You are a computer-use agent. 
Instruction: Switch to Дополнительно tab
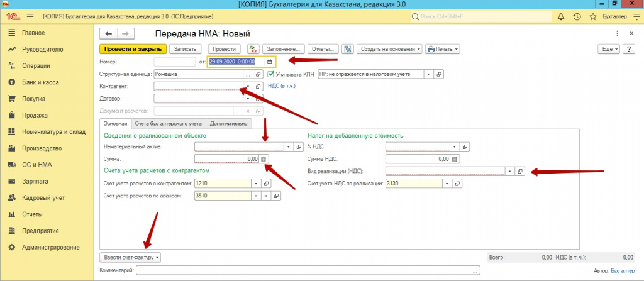[x=229, y=123]
